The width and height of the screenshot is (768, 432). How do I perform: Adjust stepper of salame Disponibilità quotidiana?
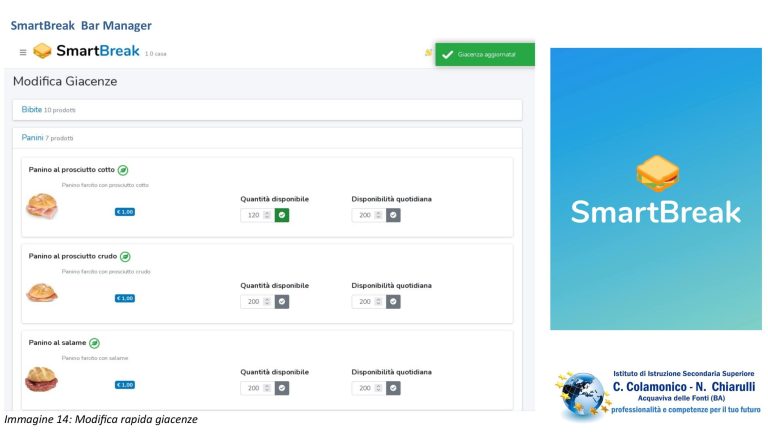click(378, 388)
